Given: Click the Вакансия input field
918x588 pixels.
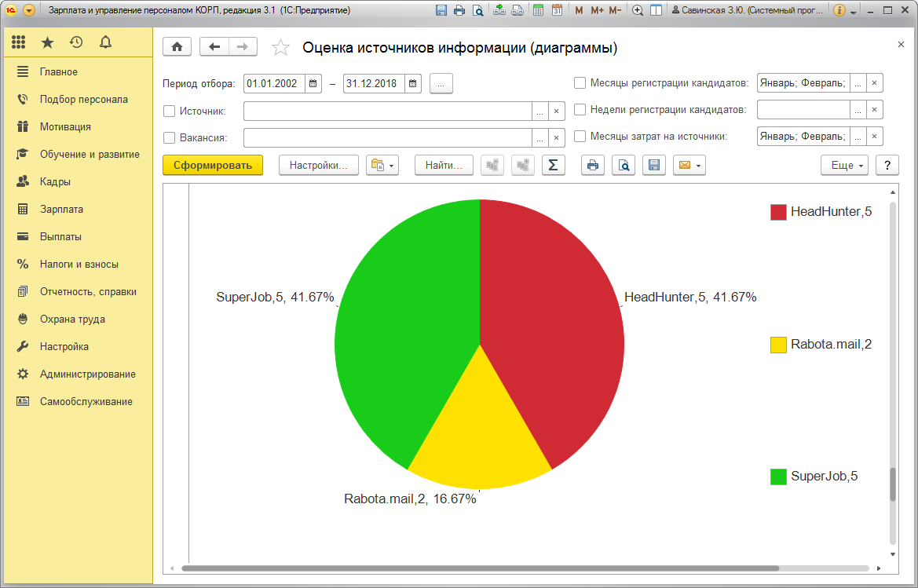Looking at the screenshot, I should pyautogui.click(x=388, y=137).
